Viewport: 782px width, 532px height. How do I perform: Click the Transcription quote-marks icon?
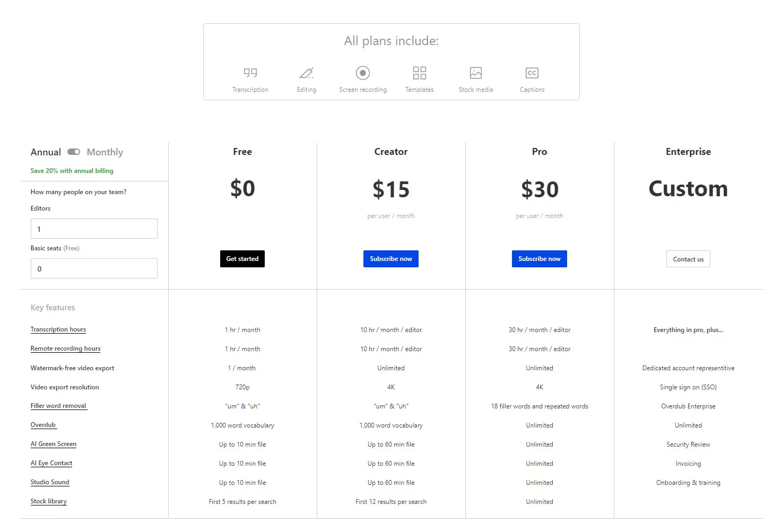(x=250, y=73)
